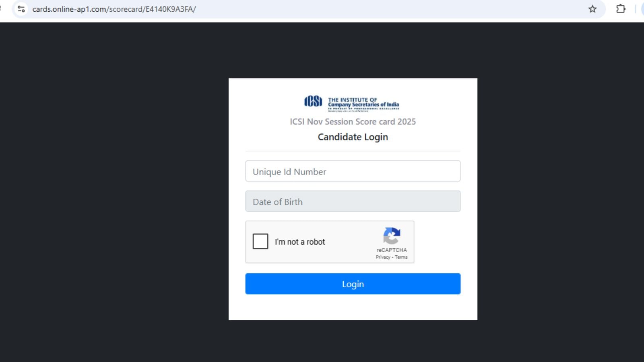Click the ICSI emblem logo
Screen dimensions: 644x362
pyautogui.click(x=313, y=101)
